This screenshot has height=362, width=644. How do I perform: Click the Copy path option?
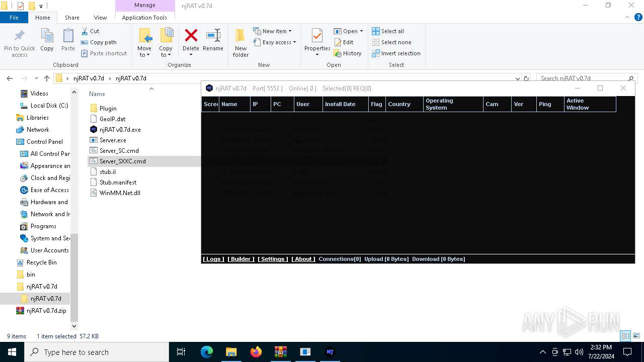point(99,42)
